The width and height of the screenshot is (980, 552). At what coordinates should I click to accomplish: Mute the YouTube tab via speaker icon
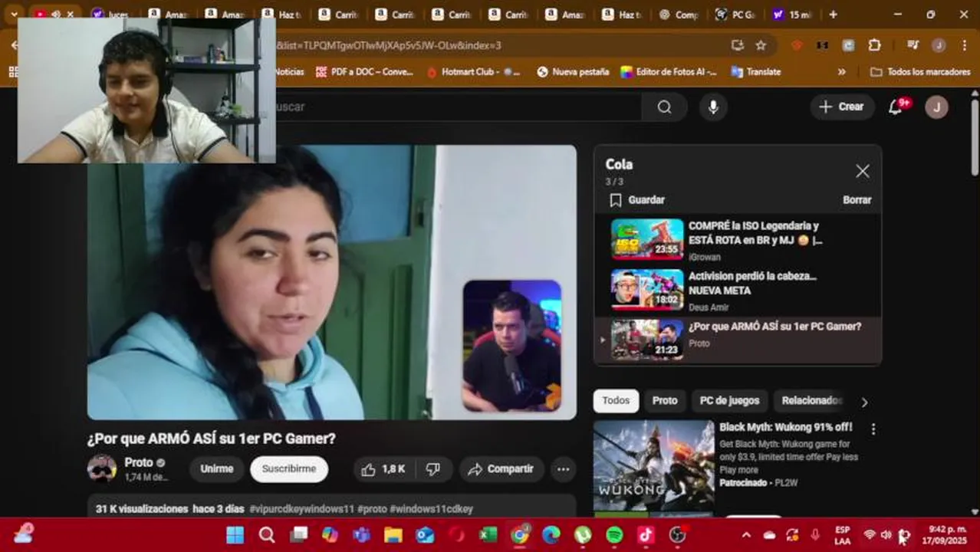[56, 15]
